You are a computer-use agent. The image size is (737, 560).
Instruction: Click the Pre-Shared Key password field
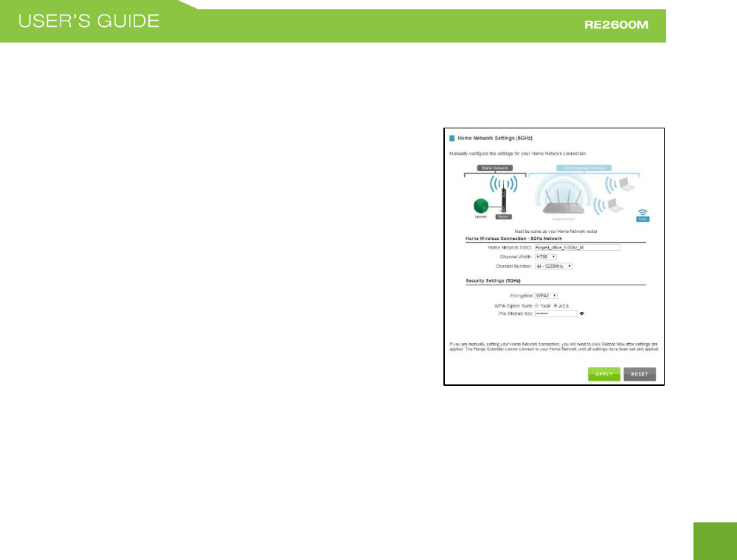[556, 314]
